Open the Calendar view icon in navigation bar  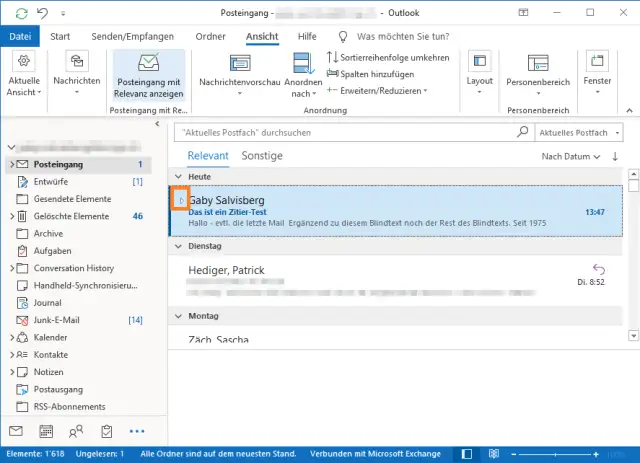pos(46,431)
